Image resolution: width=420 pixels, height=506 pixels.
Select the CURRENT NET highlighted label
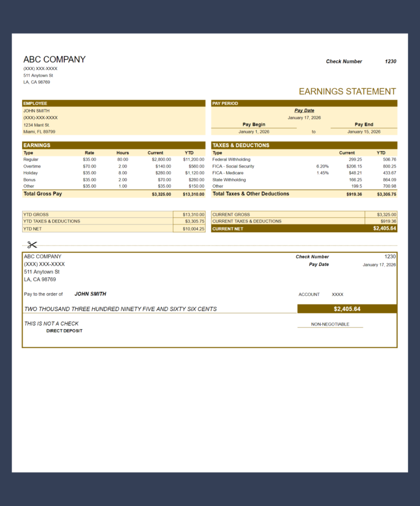(227, 229)
